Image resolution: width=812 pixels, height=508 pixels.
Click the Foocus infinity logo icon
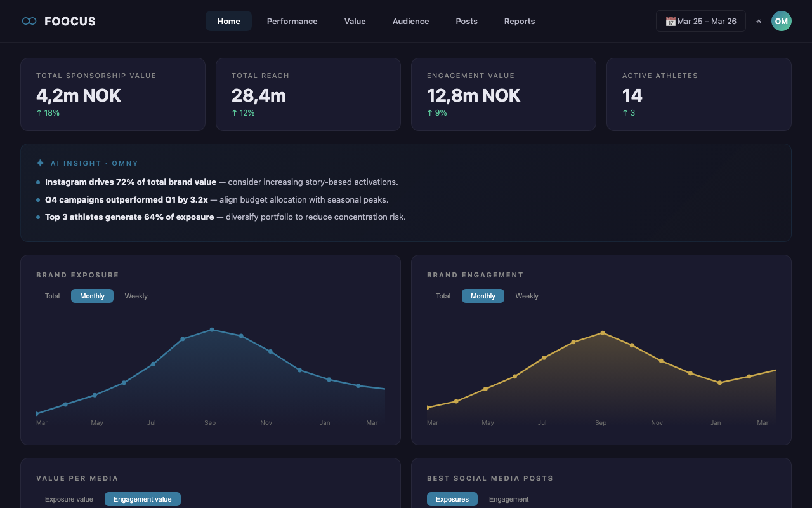point(29,21)
